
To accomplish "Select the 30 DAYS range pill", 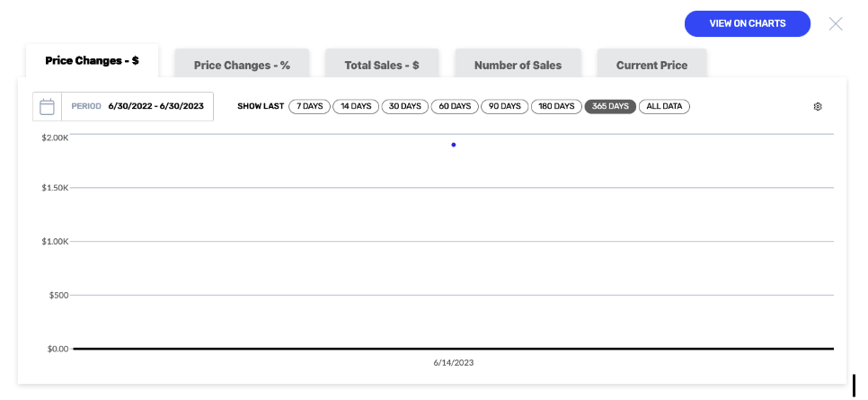I will point(405,106).
